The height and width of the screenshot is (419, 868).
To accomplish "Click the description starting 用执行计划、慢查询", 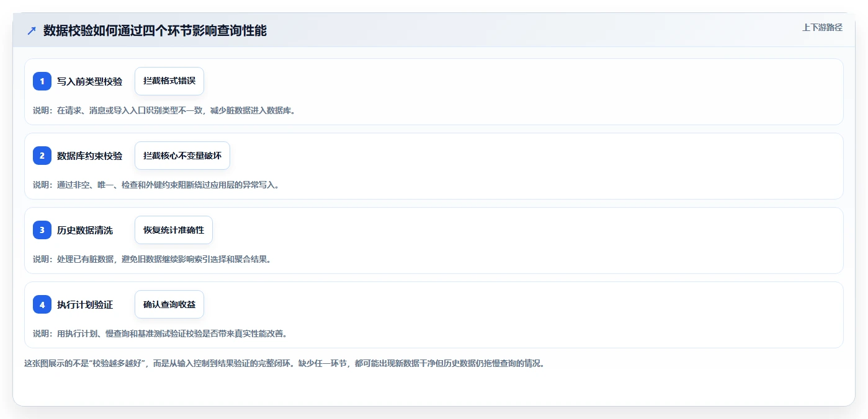I will [160, 333].
